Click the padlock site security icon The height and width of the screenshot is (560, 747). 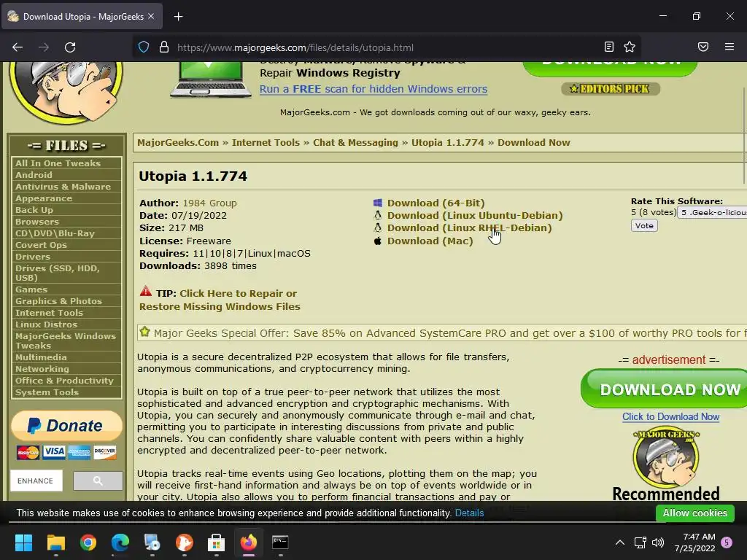(x=164, y=47)
